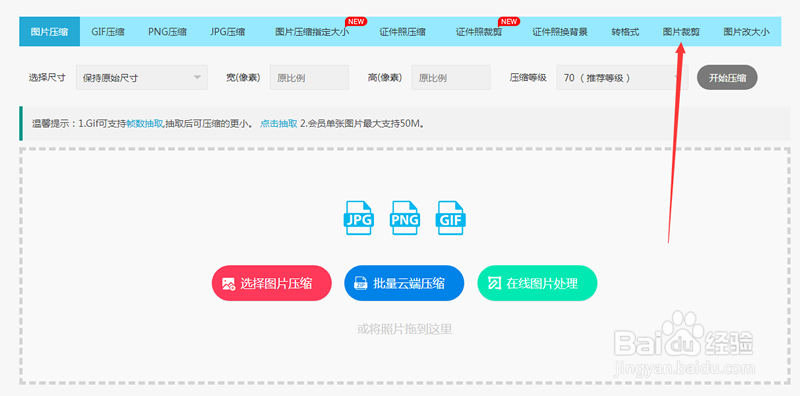Click the 点击抽取 link
800x396 pixels.
279,123
